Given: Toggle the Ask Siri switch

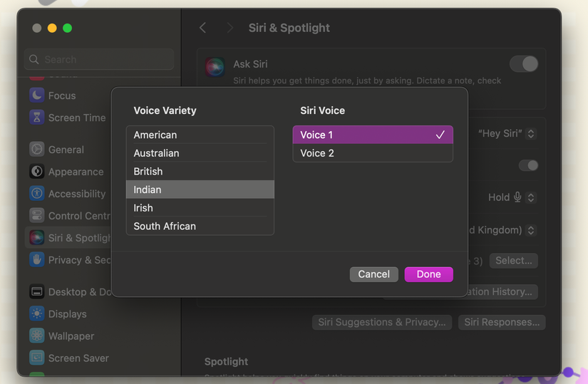Looking at the screenshot, I should pos(524,64).
